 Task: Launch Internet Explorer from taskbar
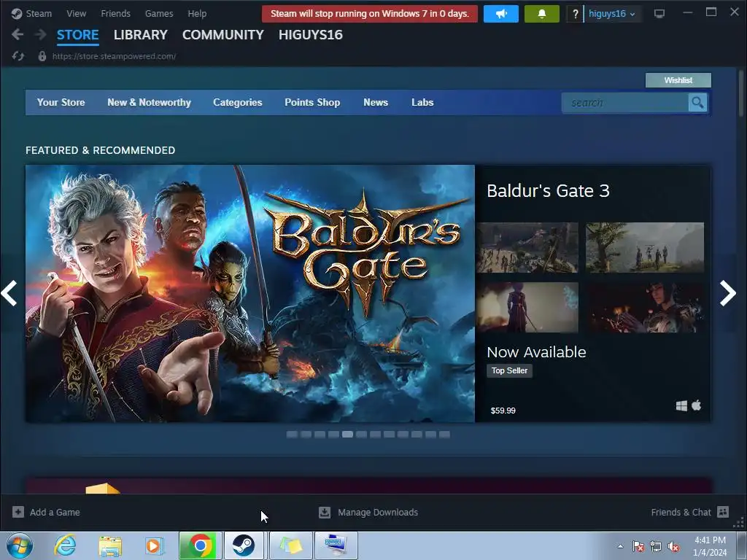pos(65,545)
